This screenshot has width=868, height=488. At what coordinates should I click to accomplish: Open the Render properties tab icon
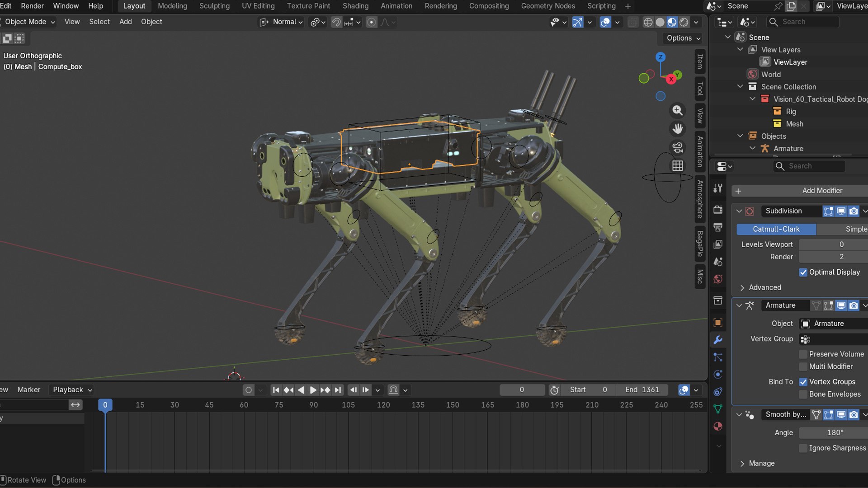click(718, 210)
